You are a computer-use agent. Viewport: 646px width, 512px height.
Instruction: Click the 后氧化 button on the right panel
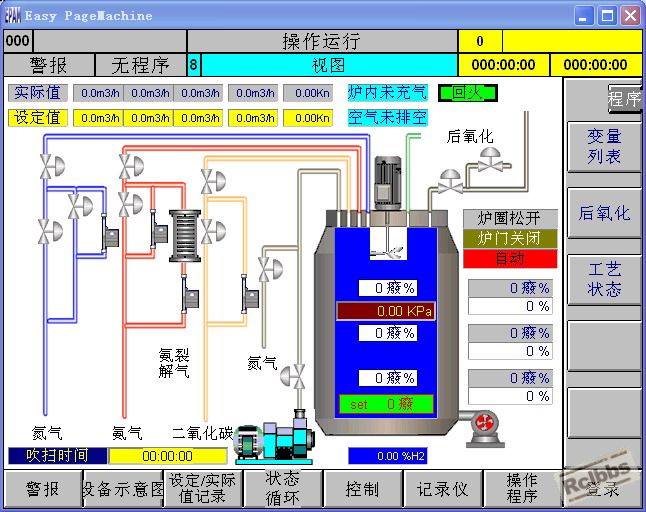604,213
